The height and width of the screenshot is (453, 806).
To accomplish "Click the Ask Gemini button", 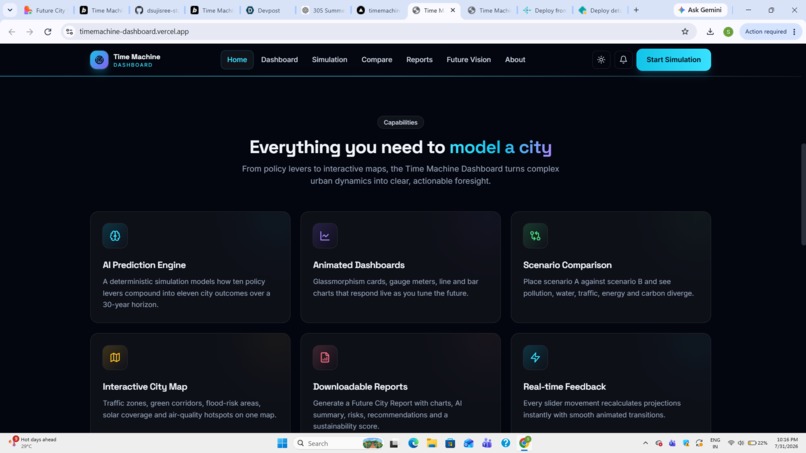I will 701,10.
